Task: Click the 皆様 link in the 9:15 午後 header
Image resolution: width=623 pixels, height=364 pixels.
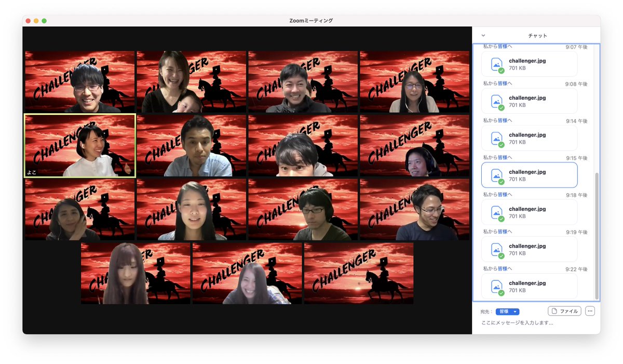Action: [503, 157]
